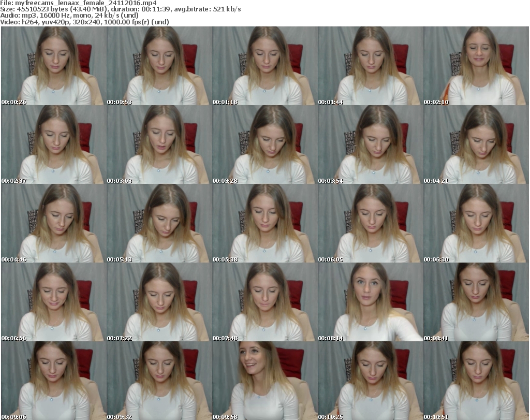
Task: Click the frame marked 00:04:46
Action: [54, 224]
